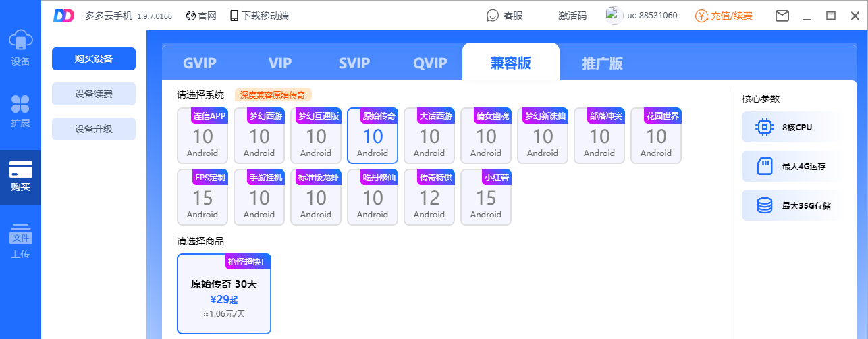Switch to the QVIP tab
Image resolution: width=868 pixels, height=339 pixels.
[x=431, y=63]
